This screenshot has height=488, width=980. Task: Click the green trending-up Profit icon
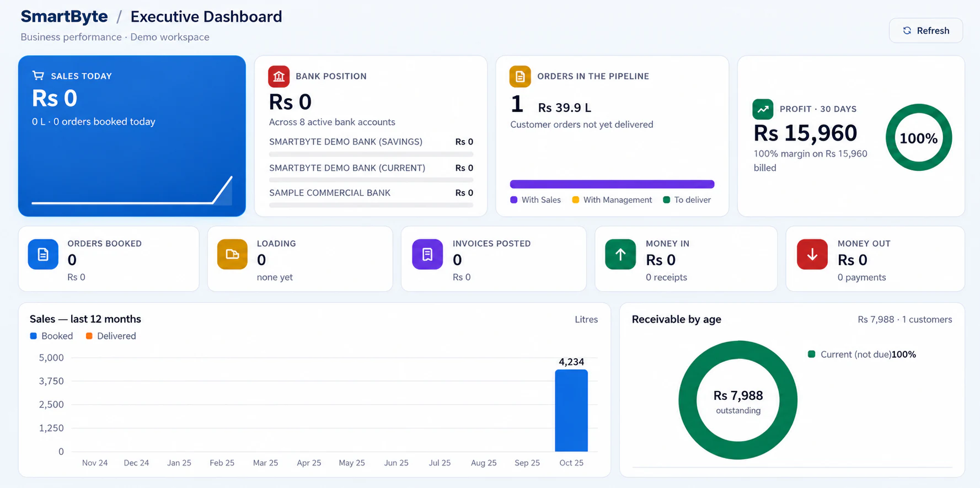(x=763, y=109)
